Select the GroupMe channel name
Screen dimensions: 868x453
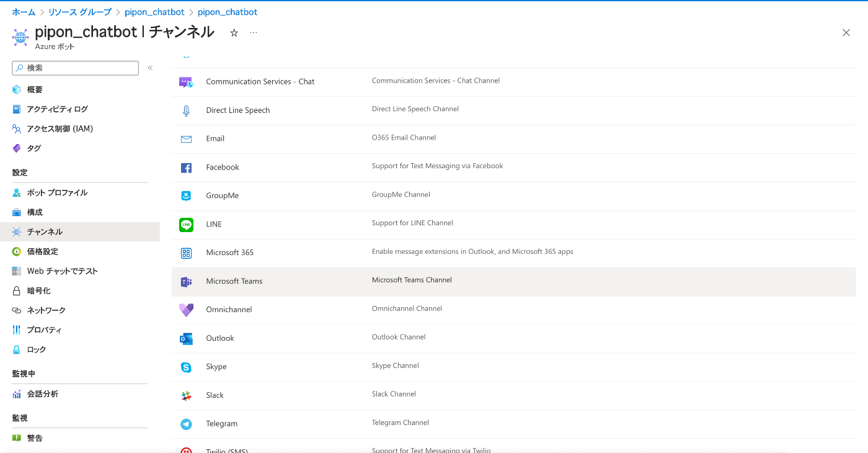[x=223, y=196]
